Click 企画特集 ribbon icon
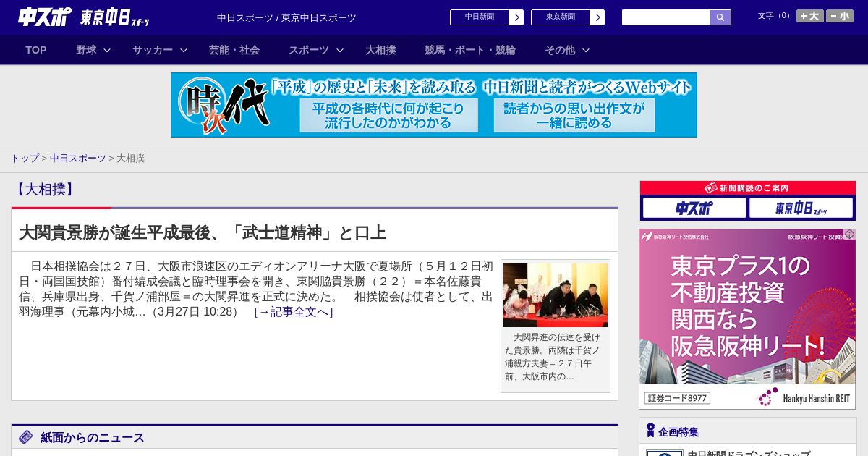This screenshot has width=868, height=456. [650, 431]
